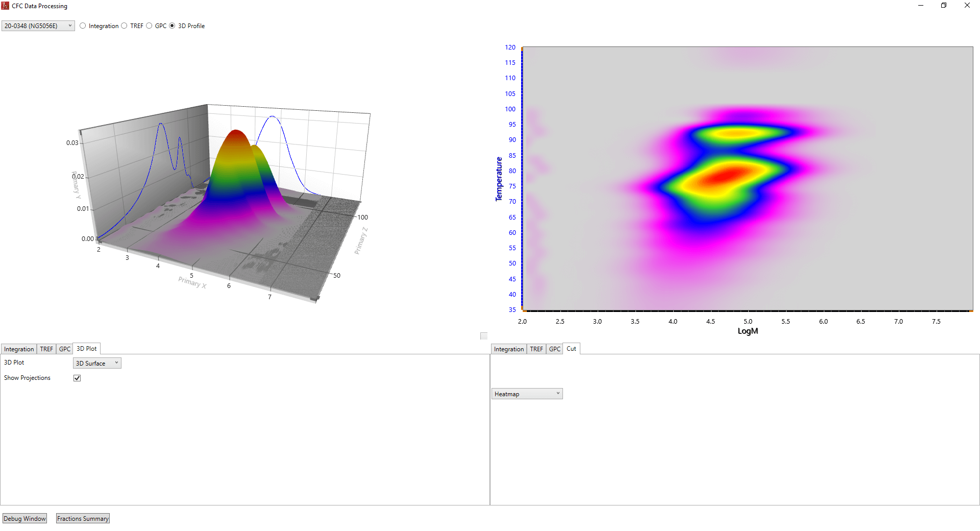The height and width of the screenshot is (531, 980).
Task: Click the CFC Data Processing app icon
Action: [x=5, y=6]
